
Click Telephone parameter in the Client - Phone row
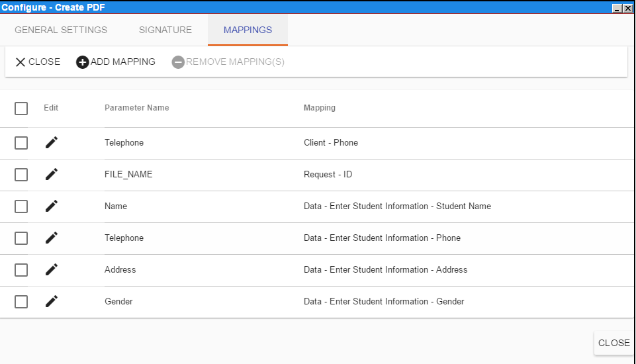124,142
